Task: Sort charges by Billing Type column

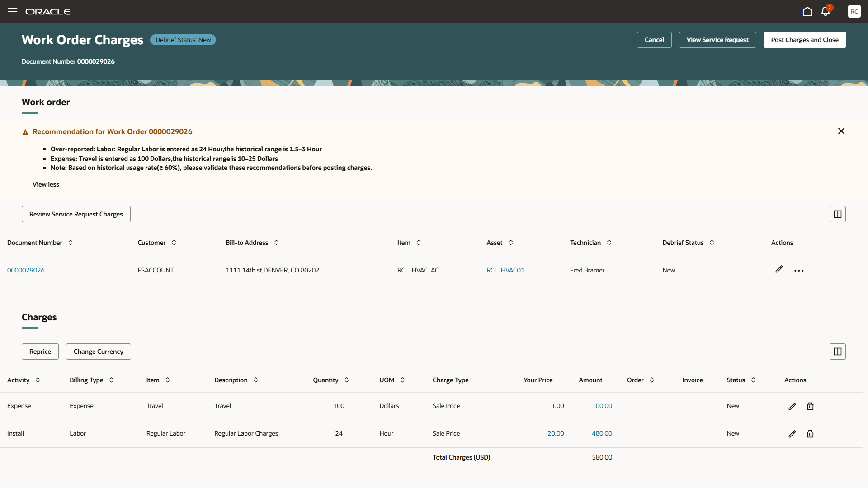Action: point(112,380)
